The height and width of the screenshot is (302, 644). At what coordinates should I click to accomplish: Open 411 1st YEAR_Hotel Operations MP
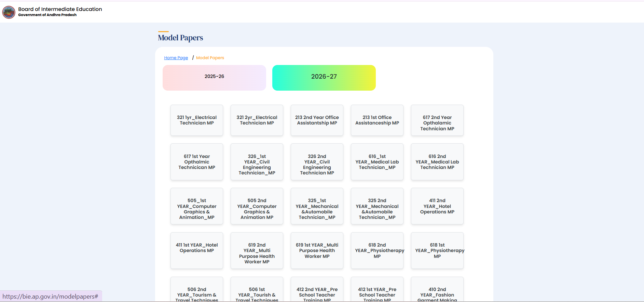tap(197, 251)
